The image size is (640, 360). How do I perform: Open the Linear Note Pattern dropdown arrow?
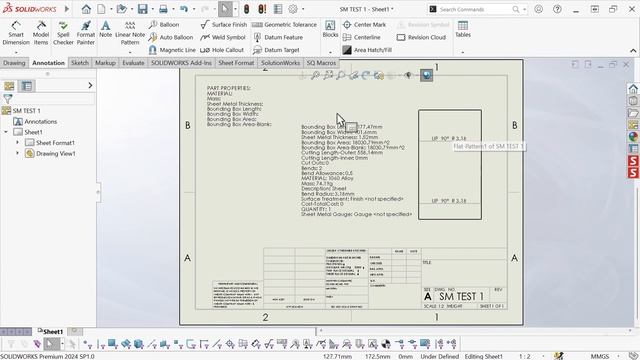point(130,52)
